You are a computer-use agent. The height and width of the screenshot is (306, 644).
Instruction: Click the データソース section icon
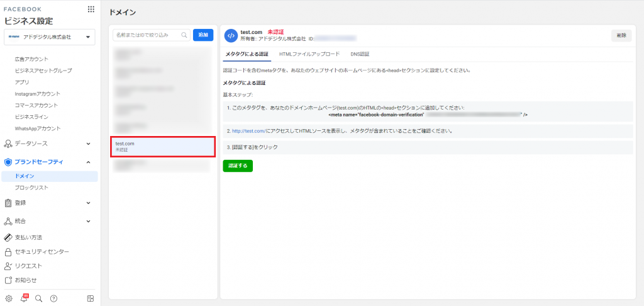point(8,144)
